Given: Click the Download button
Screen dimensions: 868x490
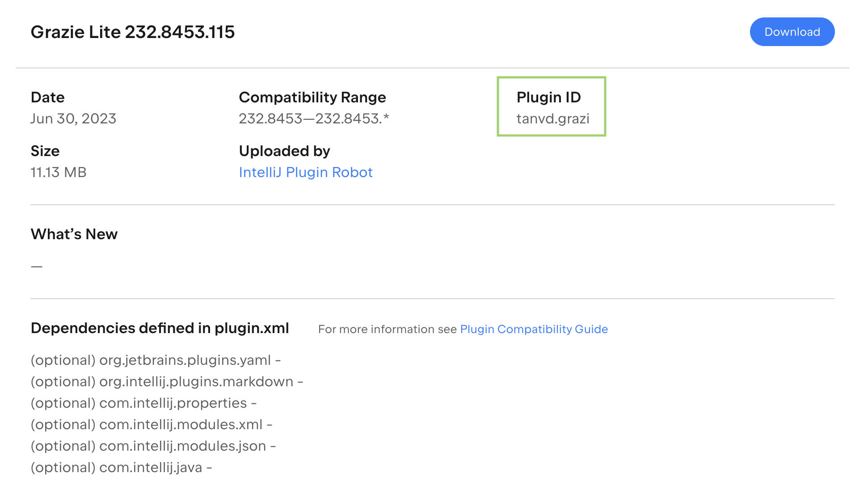Looking at the screenshot, I should click(x=792, y=31).
